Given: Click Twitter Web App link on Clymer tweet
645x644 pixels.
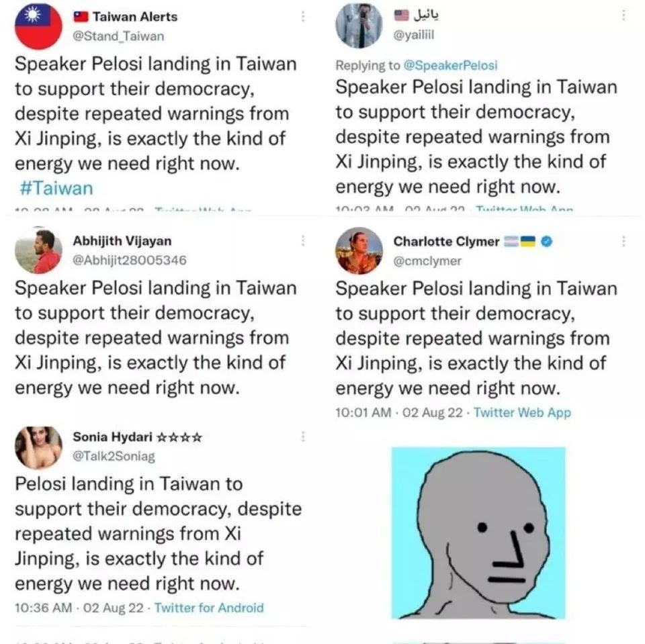Looking at the screenshot, I should click(x=523, y=412).
